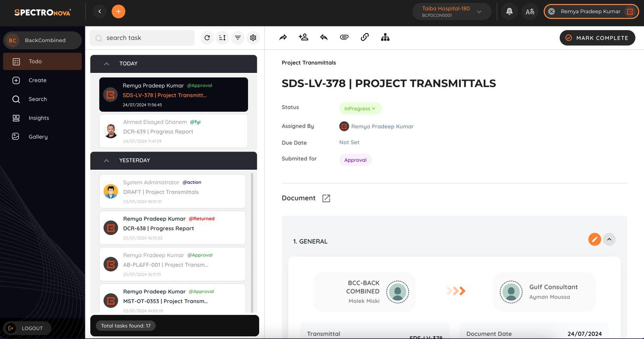Open the task filter icon

tap(237, 37)
